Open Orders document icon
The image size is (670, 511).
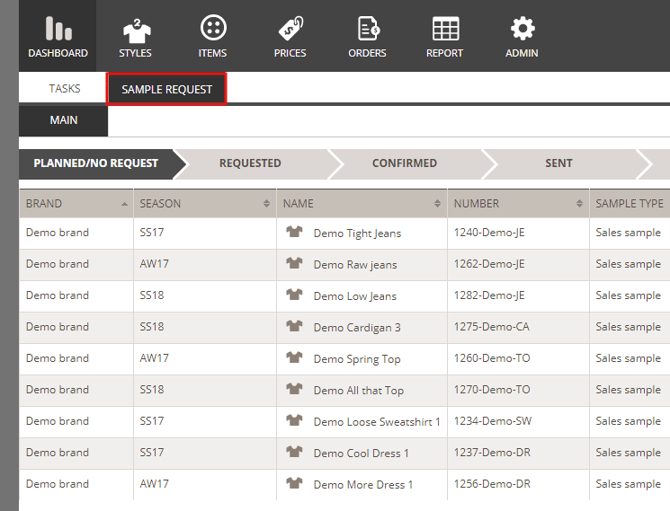click(367, 29)
